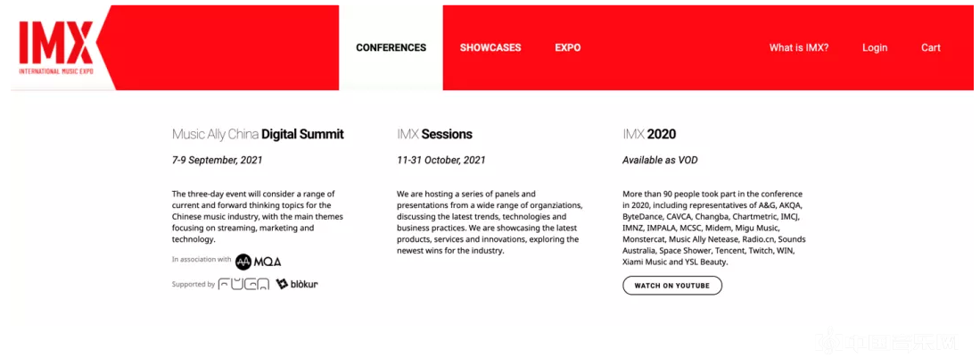The image size is (980, 358).
Task: Click the IMX International Music Expo logo
Action: [56, 46]
